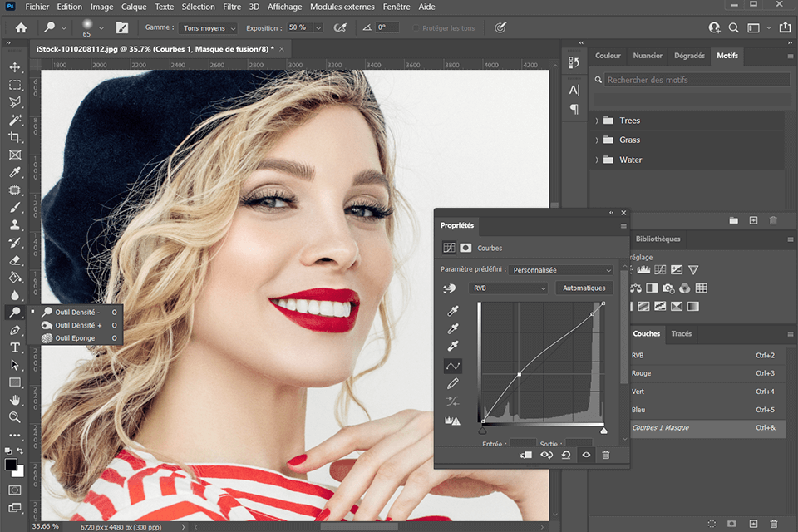Image resolution: width=798 pixels, height=532 pixels.
Task: Select the Hand tool
Action: [15, 400]
